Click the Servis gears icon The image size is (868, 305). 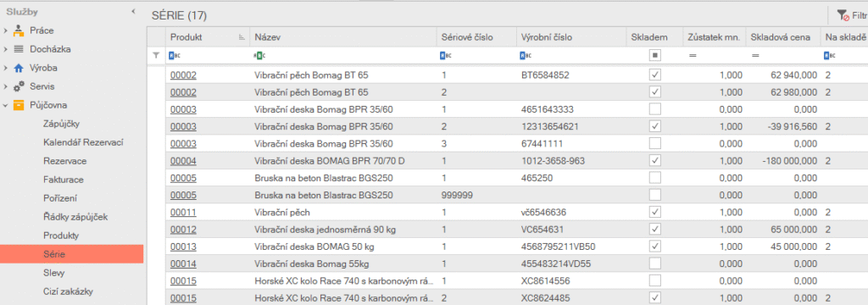pyautogui.click(x=19, y=86)
